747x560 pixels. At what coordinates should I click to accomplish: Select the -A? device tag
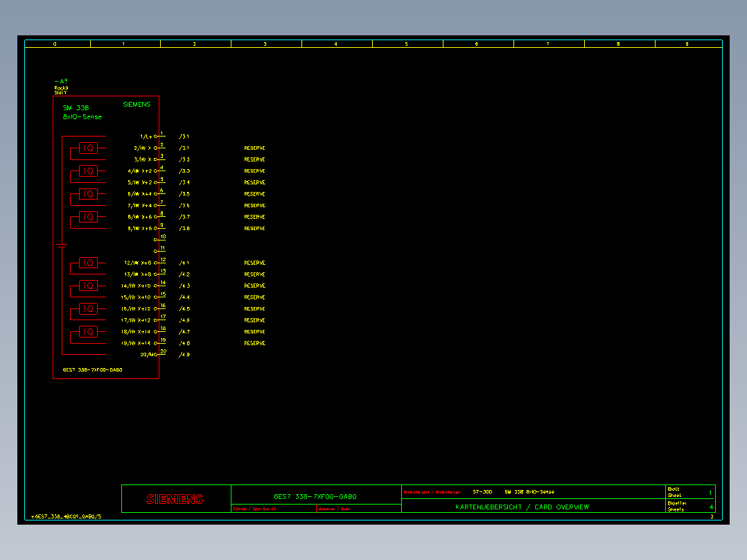tap(61, 82)
